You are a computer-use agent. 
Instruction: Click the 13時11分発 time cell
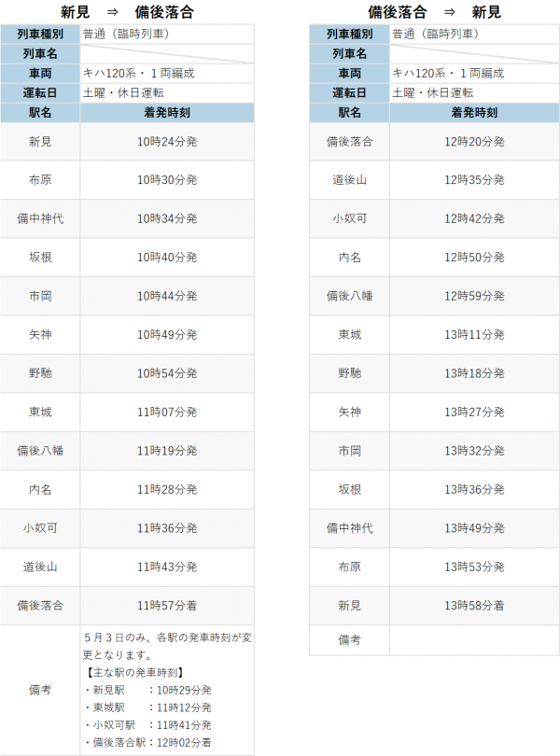(x=474, y=335)
